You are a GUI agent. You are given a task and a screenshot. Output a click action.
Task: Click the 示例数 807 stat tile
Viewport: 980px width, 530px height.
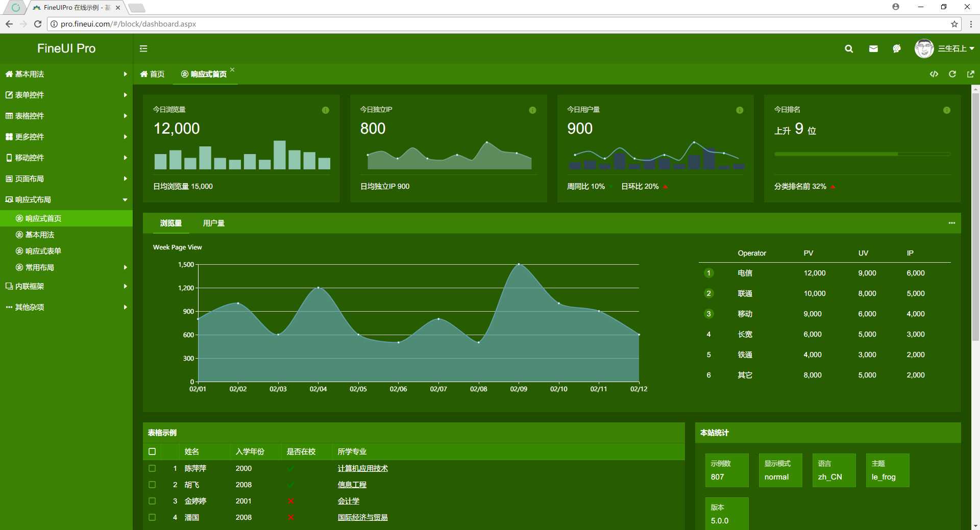click(x=727, y=470)
